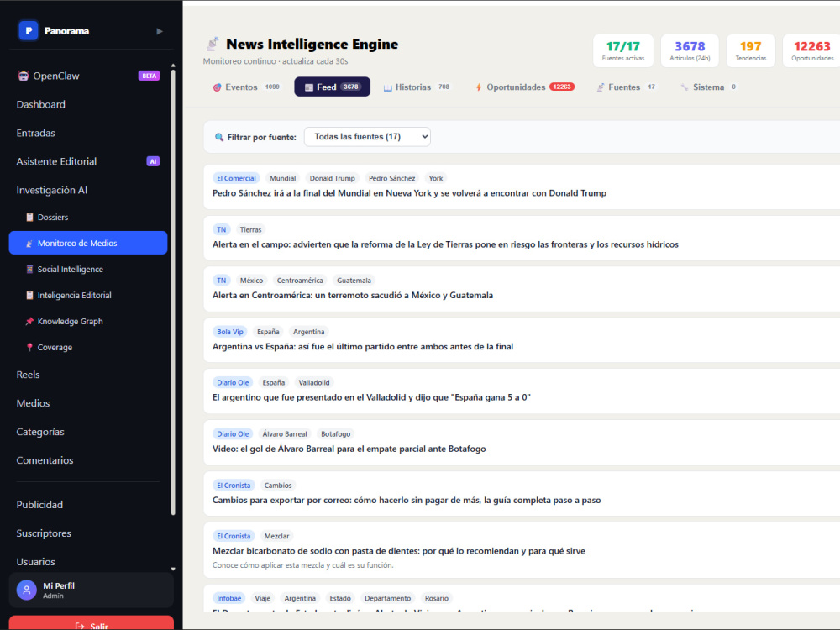840x630 pixels.
Task: Select the Feed tab
Action: tap(332, 87)
